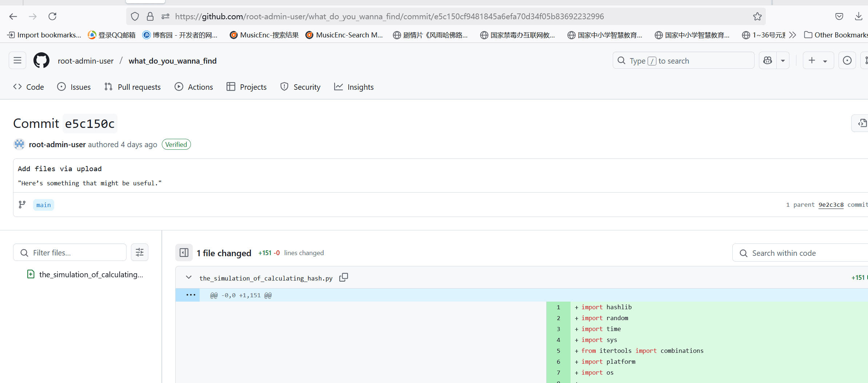Click the Import bookmarks entry
Image resolution: width=868 pixels, height=383 pixels.
point(44,35)
